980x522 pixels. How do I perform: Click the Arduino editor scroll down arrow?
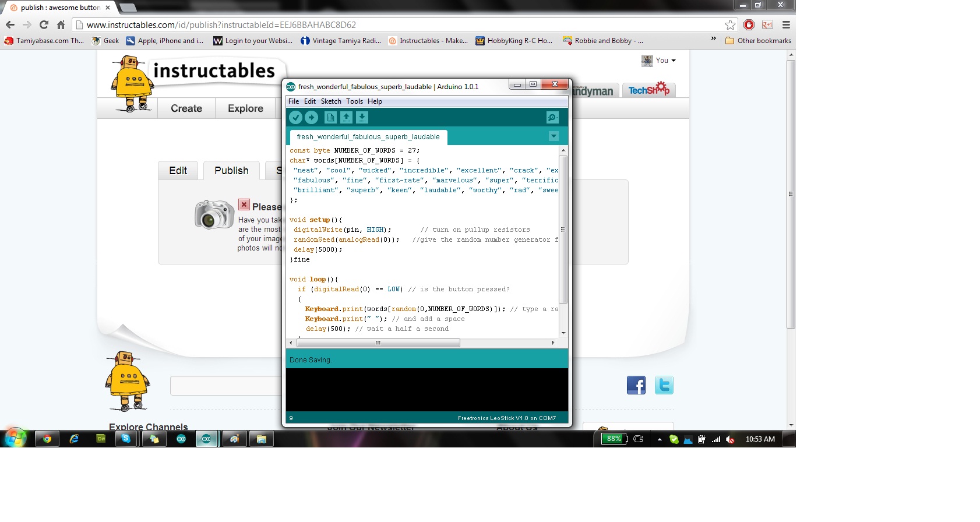click(563, 333)
